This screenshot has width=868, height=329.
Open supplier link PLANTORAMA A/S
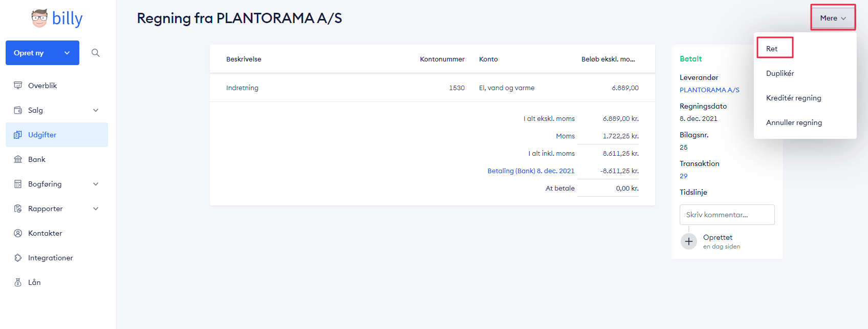[709, 90]
